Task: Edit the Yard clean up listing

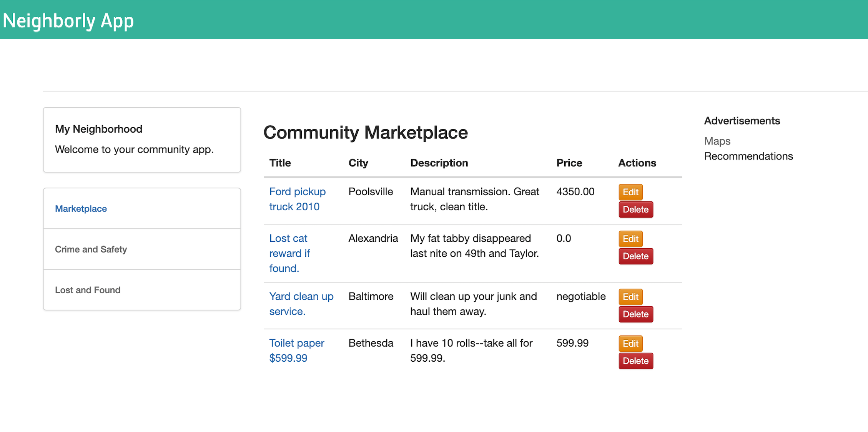Action: tap(630, 297)
